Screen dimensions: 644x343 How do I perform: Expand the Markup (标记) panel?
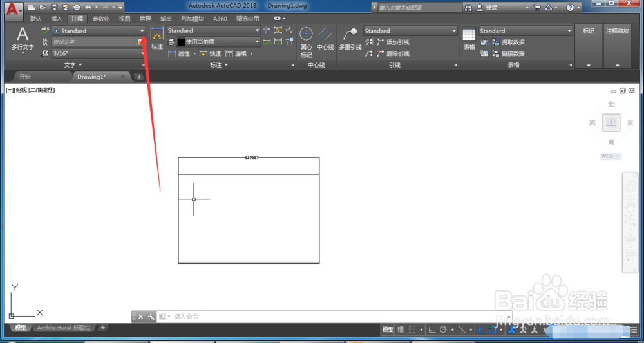coord(589,46)
